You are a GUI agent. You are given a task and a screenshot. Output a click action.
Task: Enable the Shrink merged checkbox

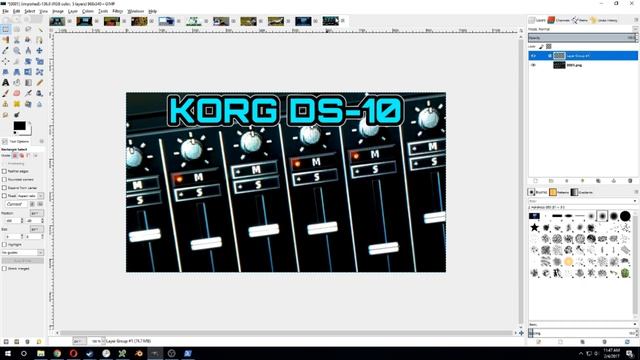4,269
